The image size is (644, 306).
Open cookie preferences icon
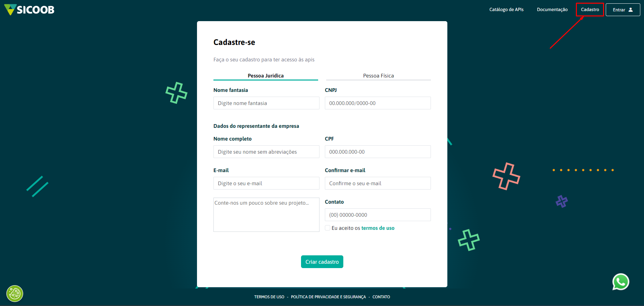(x=15, y=294)
